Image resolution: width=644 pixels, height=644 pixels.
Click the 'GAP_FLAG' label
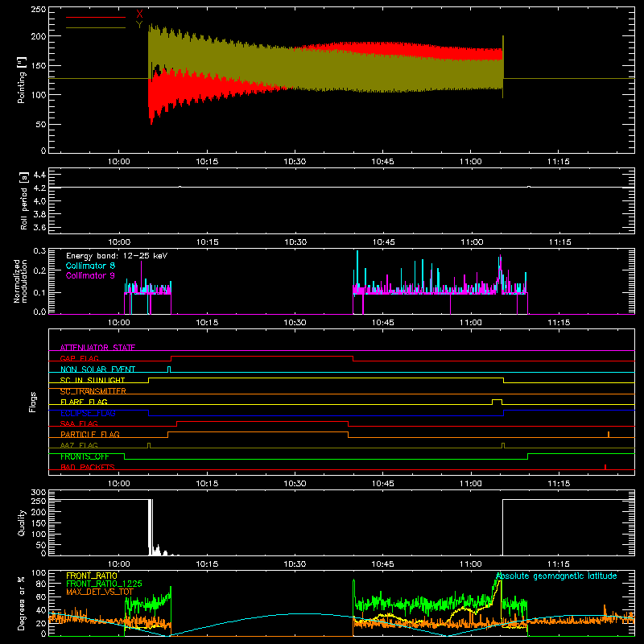(79, 358)
